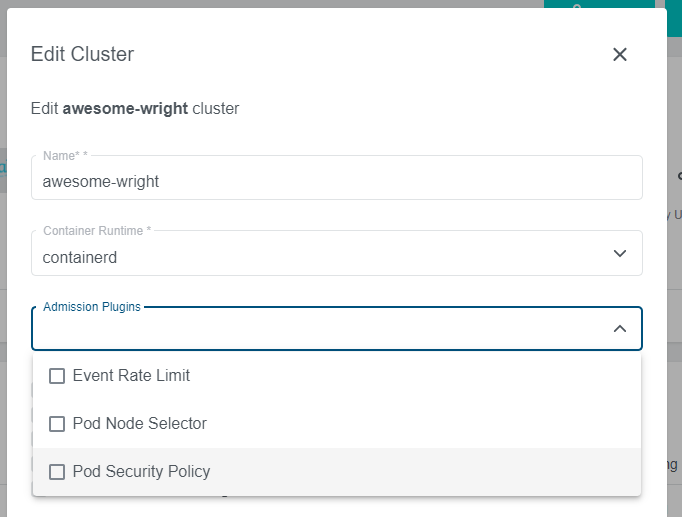The width and height of the screenshot is (682, 517).
Task: Click the teal button behind the dialog
Action: [x=598, y=5]
